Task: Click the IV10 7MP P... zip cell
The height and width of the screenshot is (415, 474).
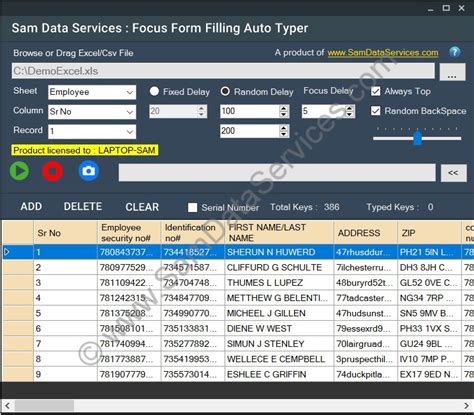Action: pyautogui.click(x=429, y=359)
